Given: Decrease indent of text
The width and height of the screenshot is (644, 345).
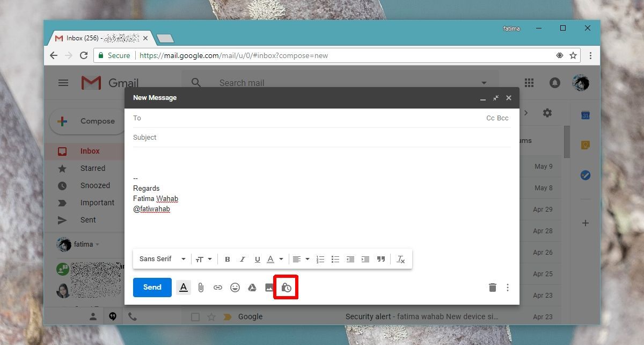Looking at the screenshot, I should [x=350, y=259].
